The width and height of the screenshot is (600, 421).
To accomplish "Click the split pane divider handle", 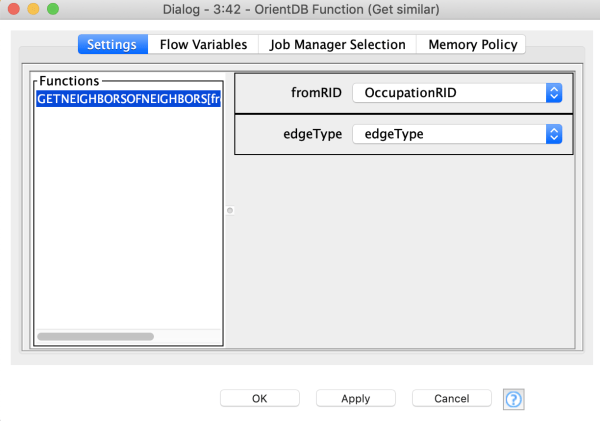I will [x=230, y=210].
